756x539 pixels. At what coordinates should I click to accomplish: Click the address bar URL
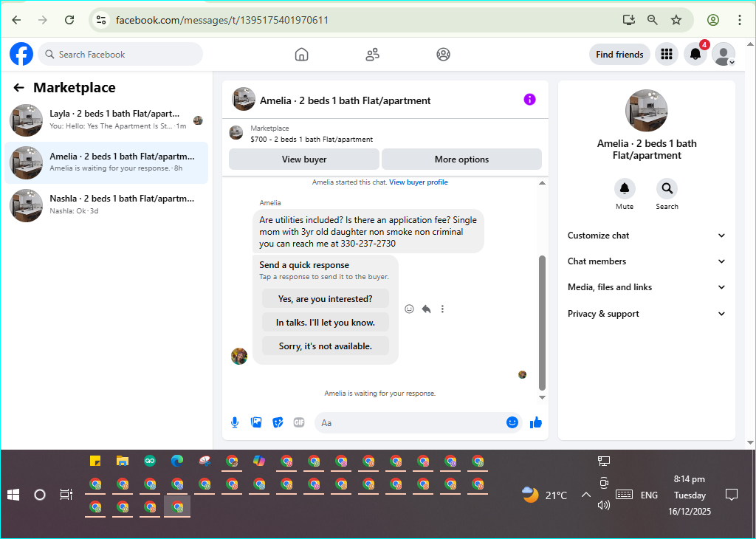[x=222, y=20]
